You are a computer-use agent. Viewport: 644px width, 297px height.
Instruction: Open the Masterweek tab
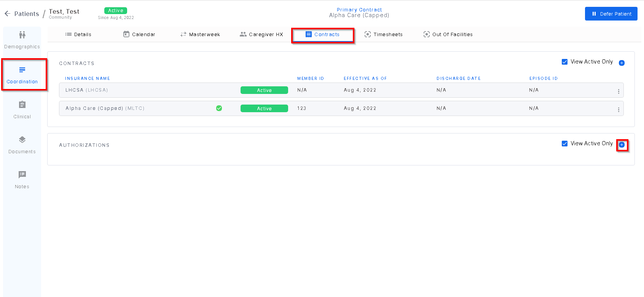coord(200,34)
